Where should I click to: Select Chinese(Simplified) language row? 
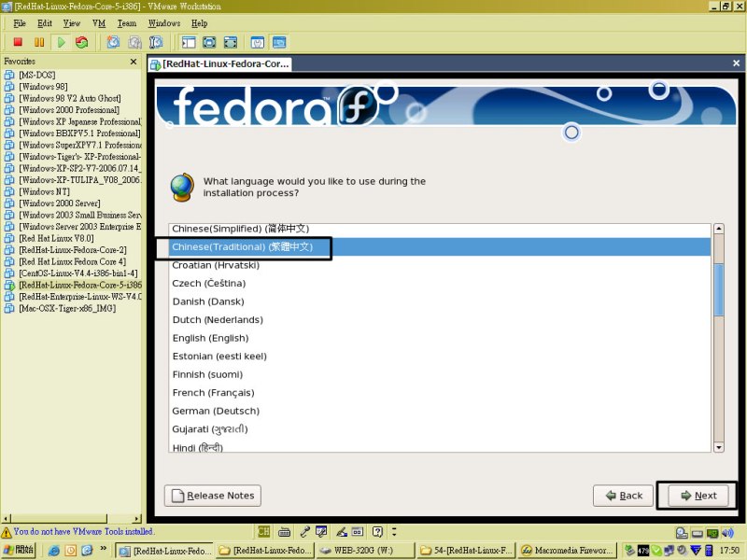(x=440, y=229)
